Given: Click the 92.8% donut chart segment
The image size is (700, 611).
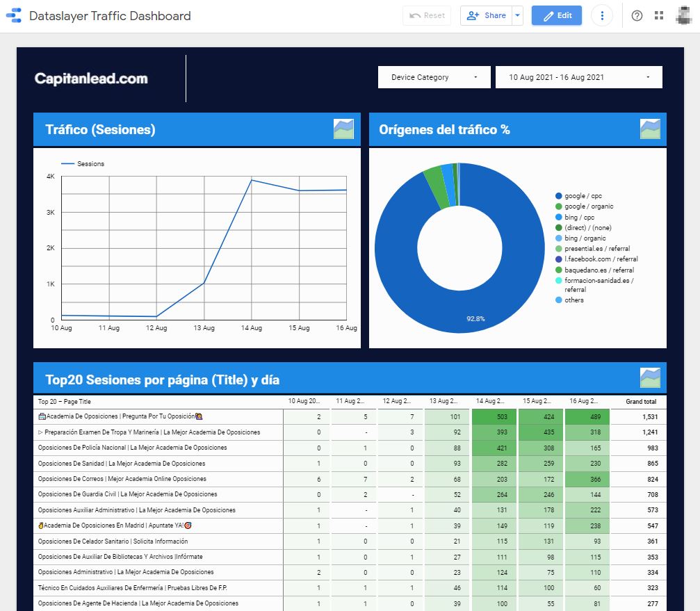Looking at the screenshot, I should [x=475, y=318].
